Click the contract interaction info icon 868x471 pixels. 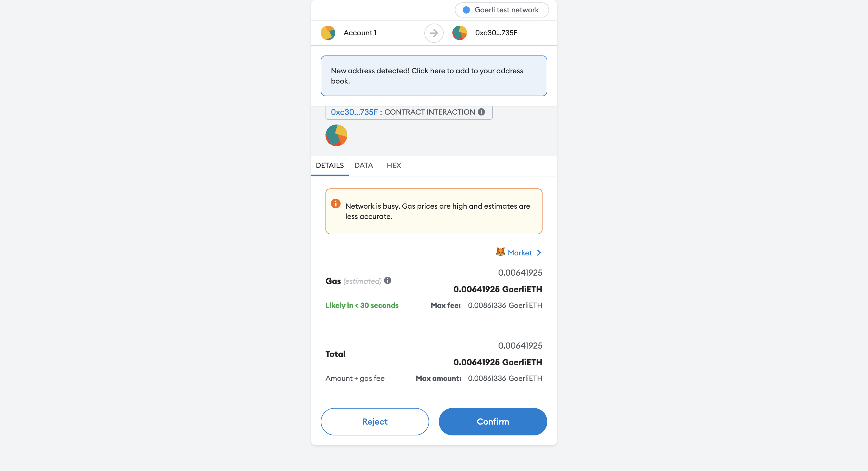pos(481,112)
